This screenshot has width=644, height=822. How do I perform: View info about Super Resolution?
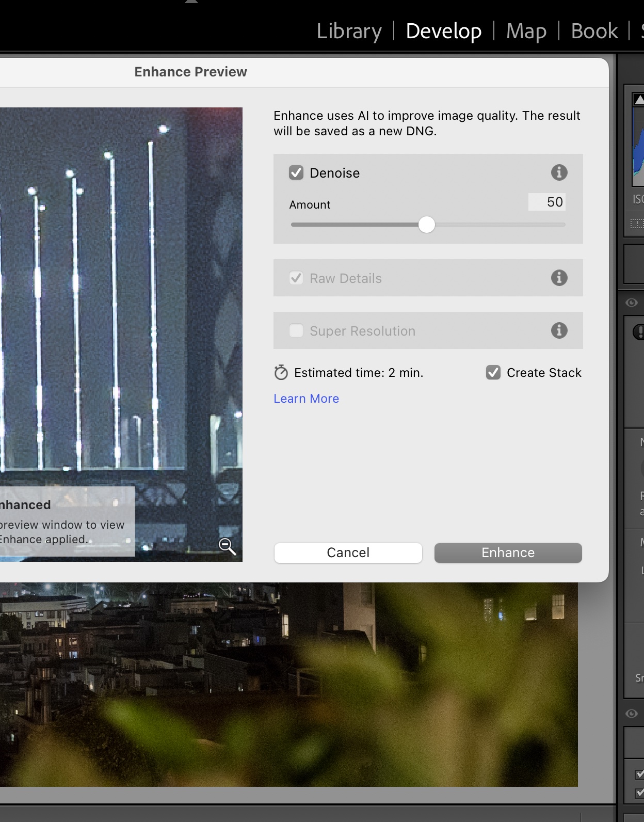tap(559, 330)
